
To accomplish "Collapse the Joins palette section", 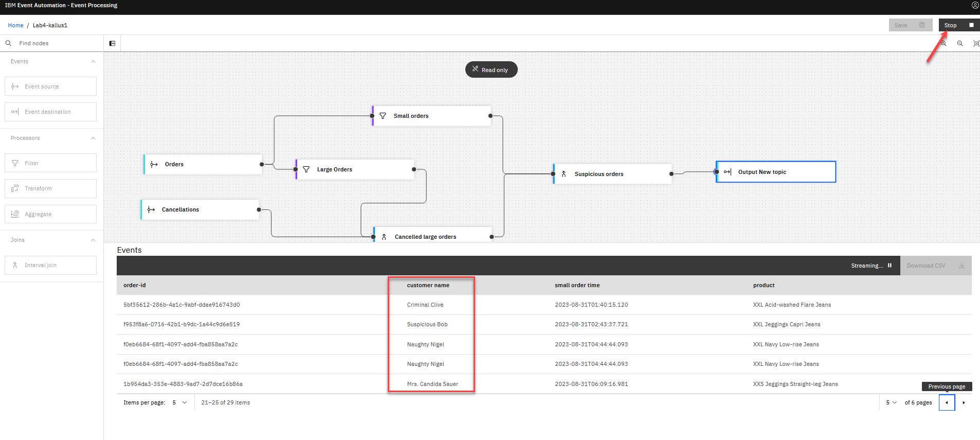I will [x=93, y=240].
